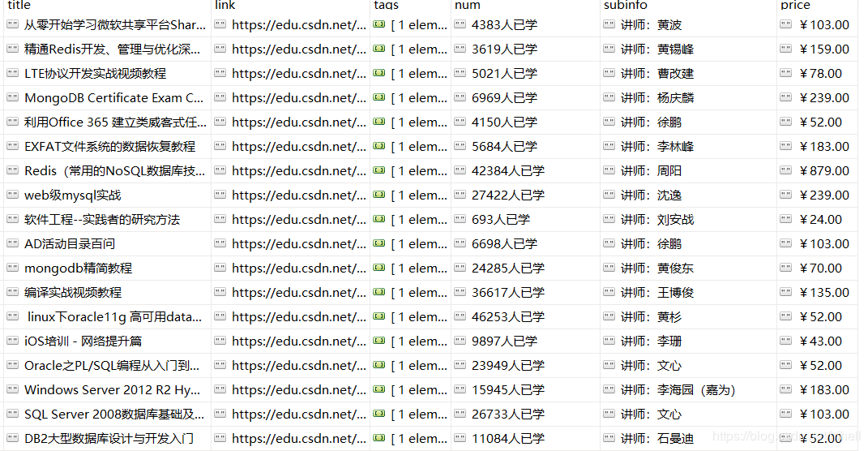This screenshot has width=868, height=451.
Task: Select subinfo cell 讲师: 李林峰
Action: tap(689, 146)
